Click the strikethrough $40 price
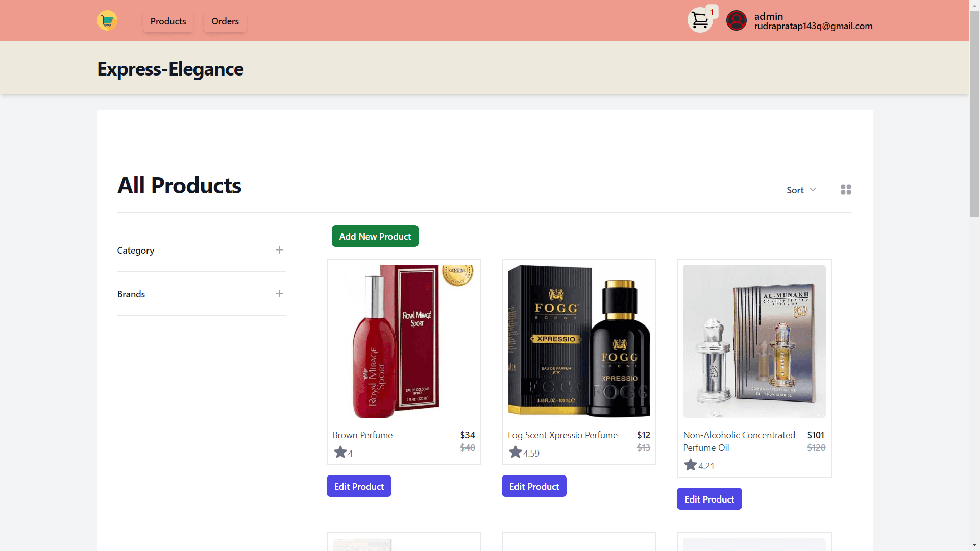 [x=468, y=448]
